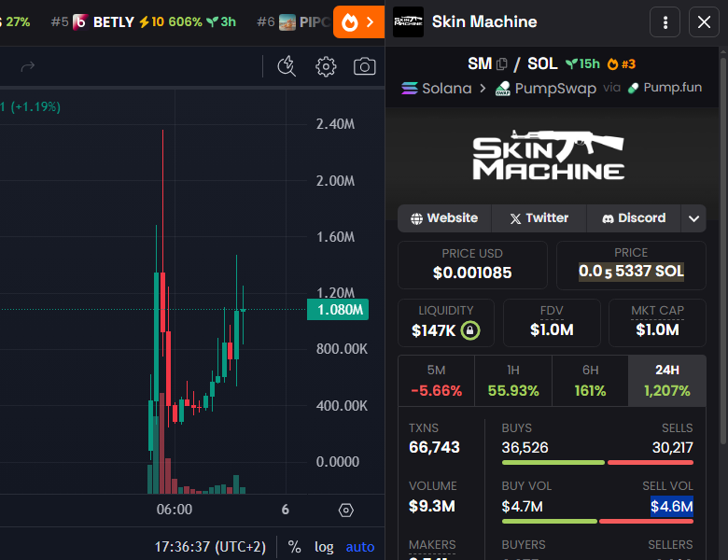
Task: Open the Twitter link
Action: click(539, 218)
